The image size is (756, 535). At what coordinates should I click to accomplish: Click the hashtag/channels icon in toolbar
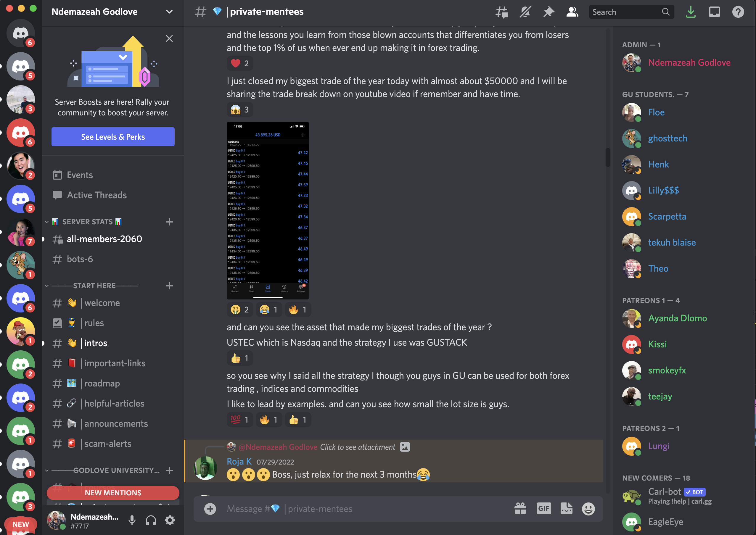coord(501,12)
